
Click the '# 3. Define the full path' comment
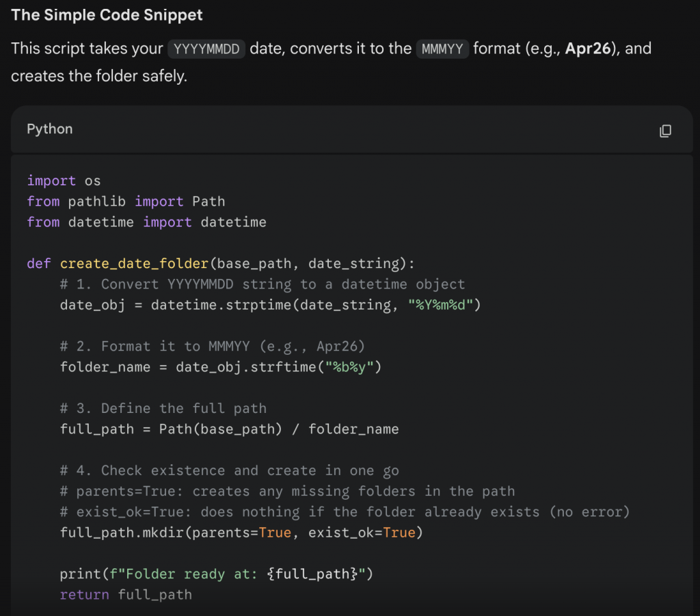(163, 408)
